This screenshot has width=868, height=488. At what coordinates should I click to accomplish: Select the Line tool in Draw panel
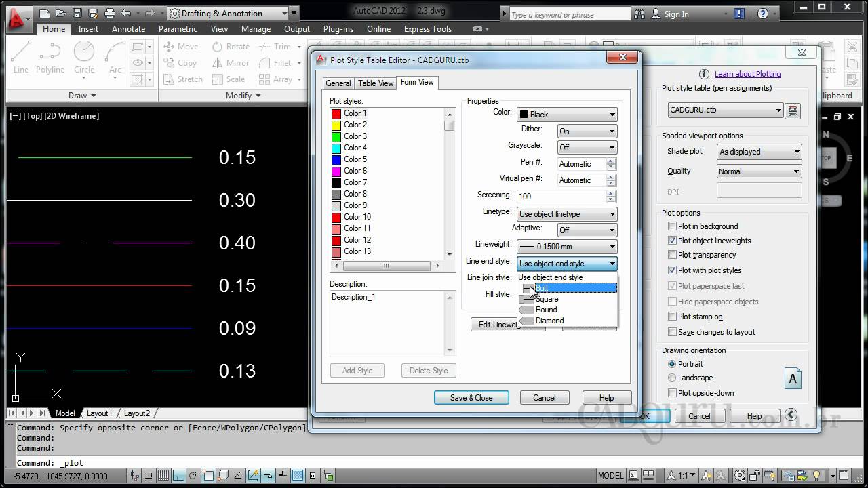[x=21, y=58]
